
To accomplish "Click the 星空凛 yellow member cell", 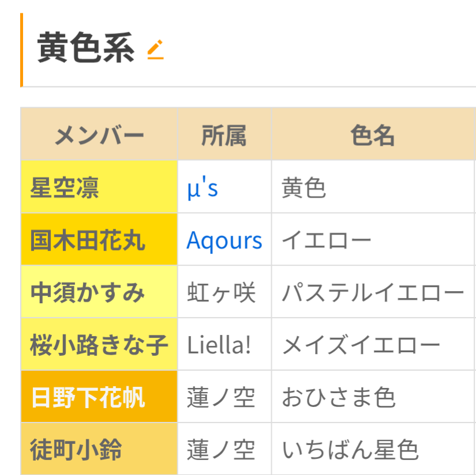I will tap(99, 187).
